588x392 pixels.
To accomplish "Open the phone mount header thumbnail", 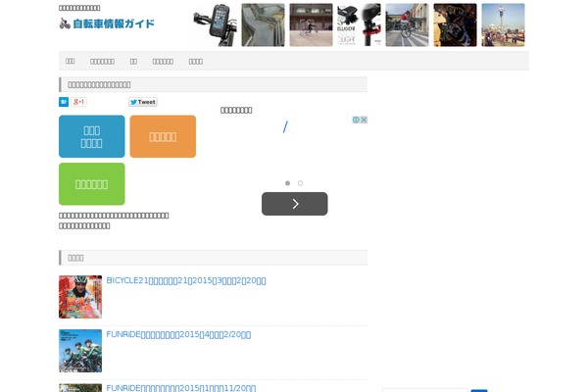I will click(x=215, y=25).
